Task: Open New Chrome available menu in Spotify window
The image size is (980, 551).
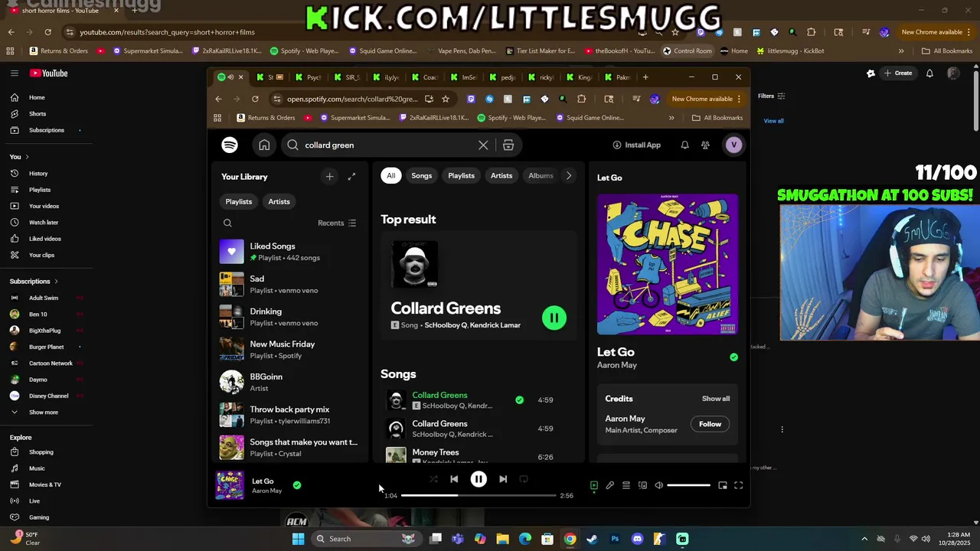Action: point(706,99)
